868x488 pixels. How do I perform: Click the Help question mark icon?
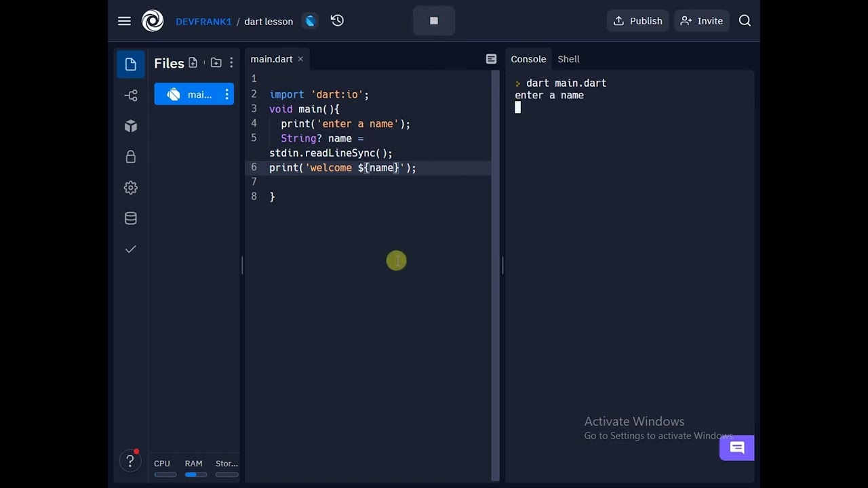(x=130, y=462)
